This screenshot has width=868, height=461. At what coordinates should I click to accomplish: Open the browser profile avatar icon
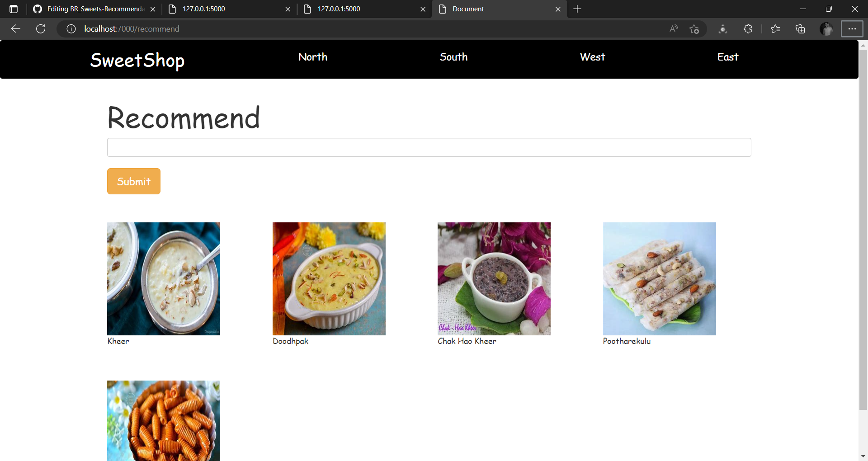pos(827,28)
